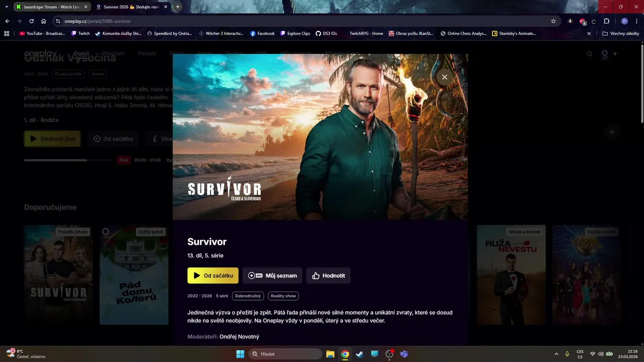
Task: Expand the hidden bookmarks chevron
Action: tap(589, 34)
